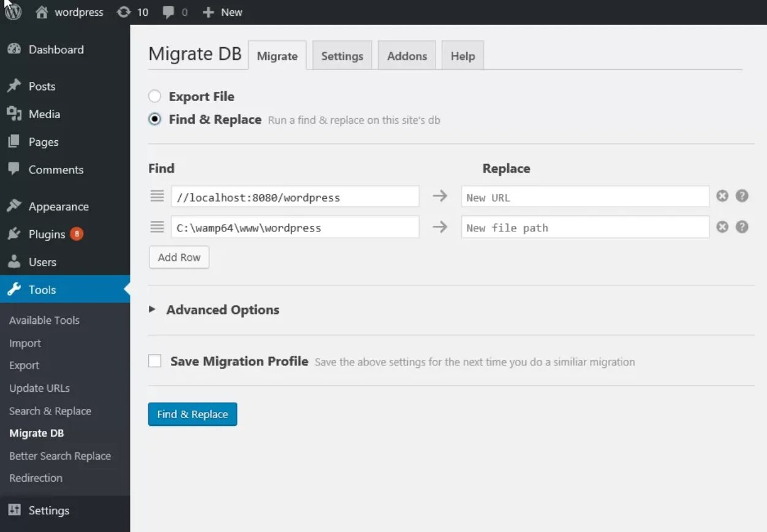
Task: Open the Plugins menu
Action: click(65, 234)
